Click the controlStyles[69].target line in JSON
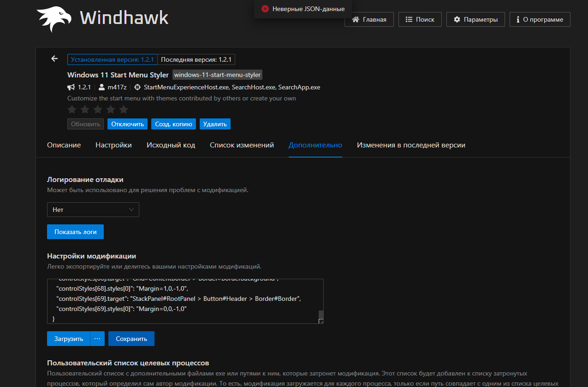The width and height of the screenshot is (588, 387). pyautogui.click(x=178, y=299)
